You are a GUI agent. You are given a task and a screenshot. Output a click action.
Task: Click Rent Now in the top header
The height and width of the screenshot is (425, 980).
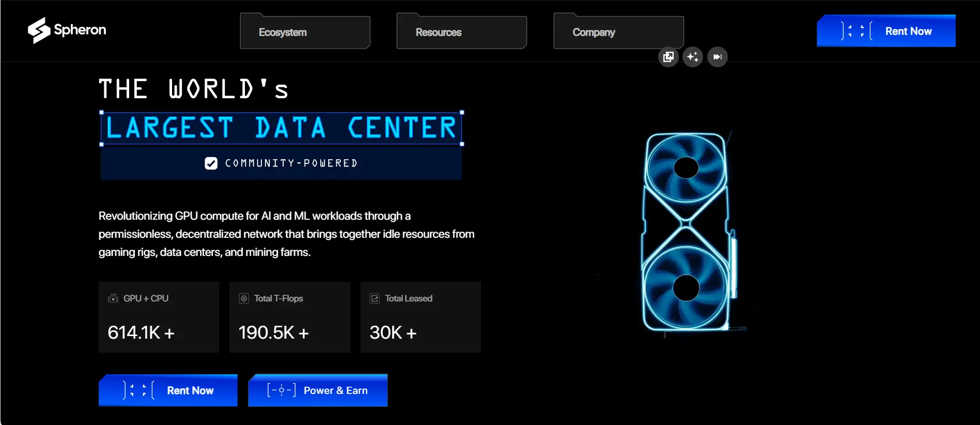(x=886, y=31)
